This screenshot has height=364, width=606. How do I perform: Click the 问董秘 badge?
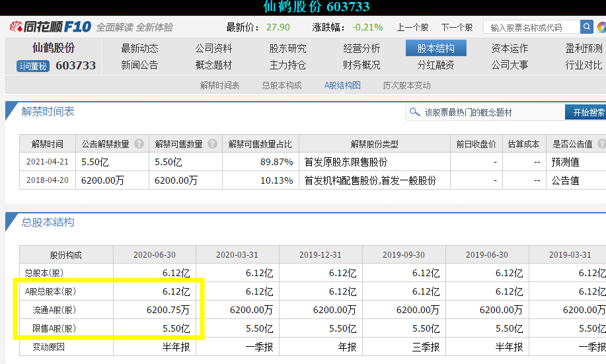click(x=33, y=66)
